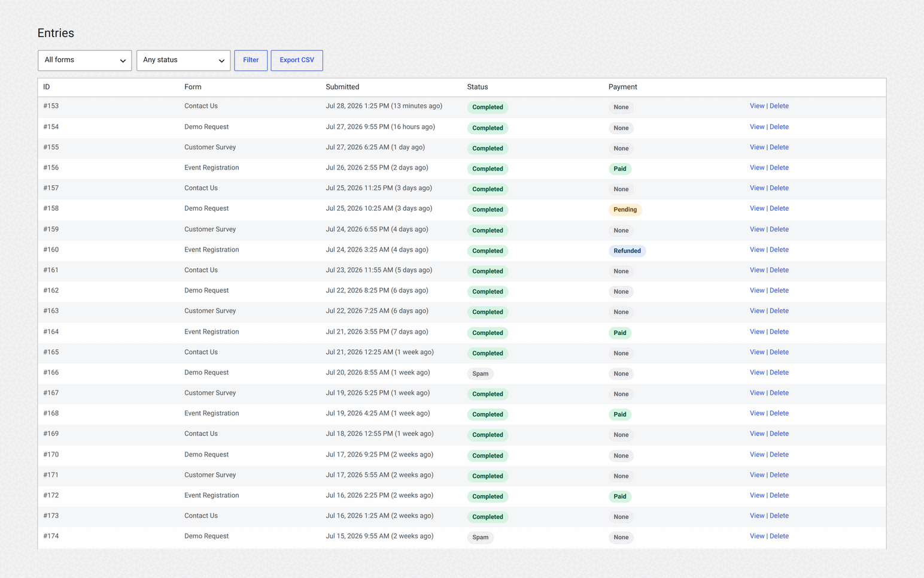
Task: Click the ID cell #170
Action: pos(51,455)
